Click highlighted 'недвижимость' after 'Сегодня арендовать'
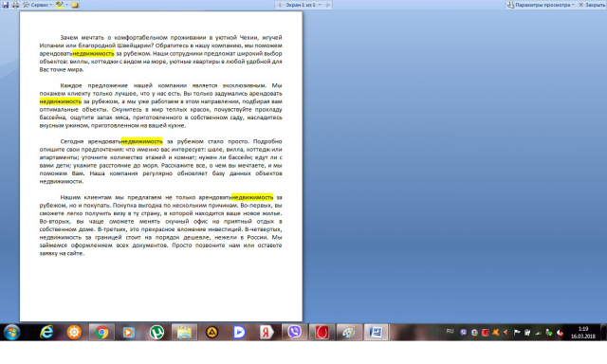 (x=141, y=141)
